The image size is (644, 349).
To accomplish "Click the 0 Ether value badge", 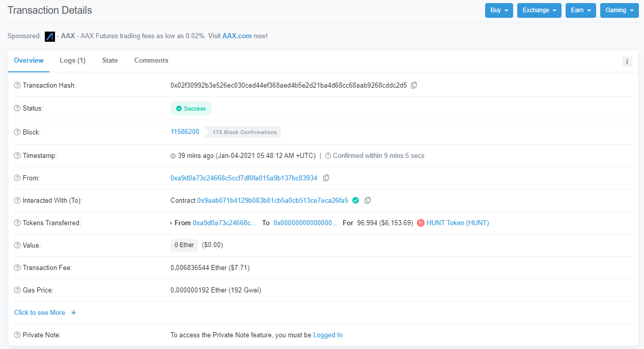I will pos(184,245).
